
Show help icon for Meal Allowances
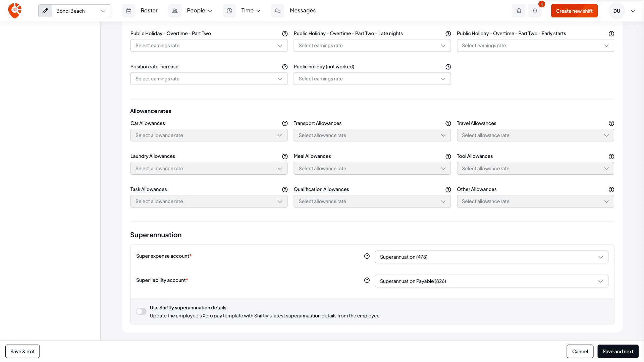coord(448,157)
